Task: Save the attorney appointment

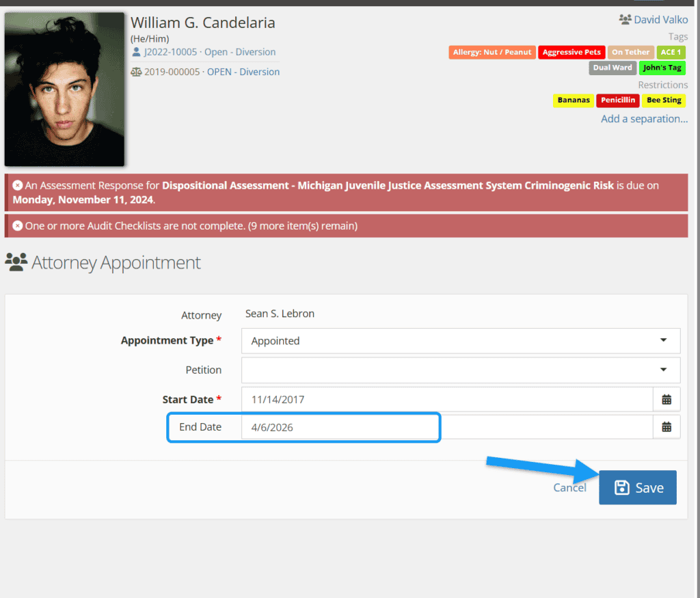Action: [x=638, y=487]
